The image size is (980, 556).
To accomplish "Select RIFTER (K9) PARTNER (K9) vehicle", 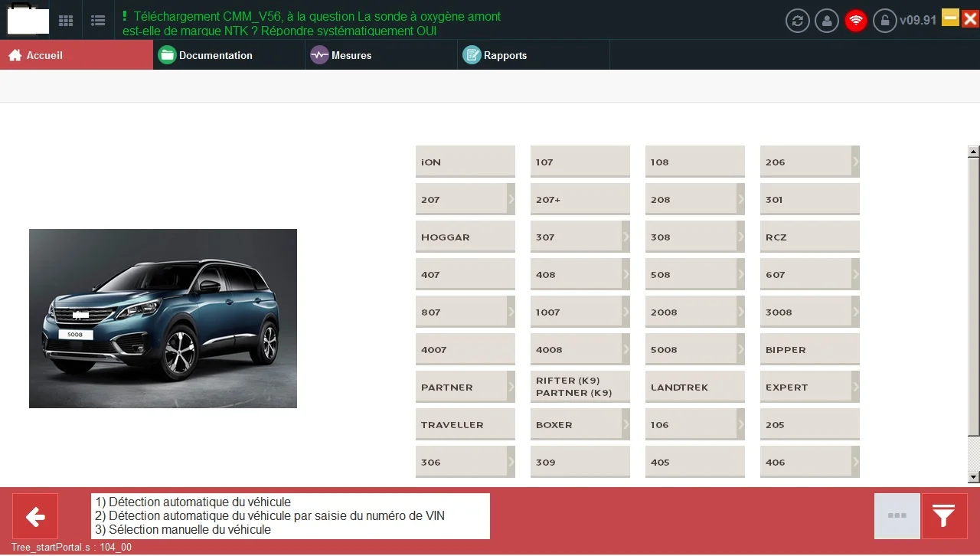I will pos(580,387).
